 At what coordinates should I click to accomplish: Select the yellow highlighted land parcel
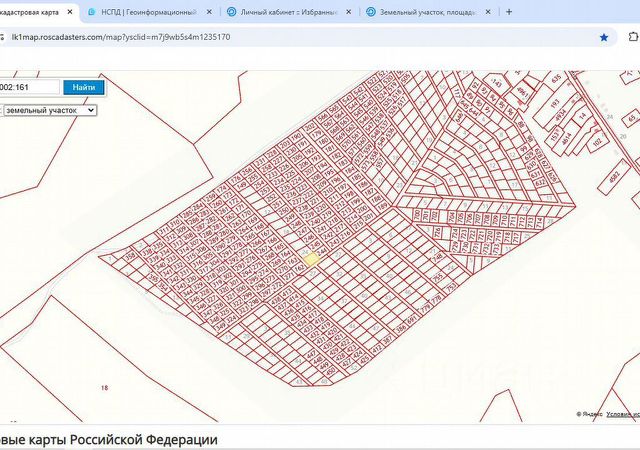311,259
